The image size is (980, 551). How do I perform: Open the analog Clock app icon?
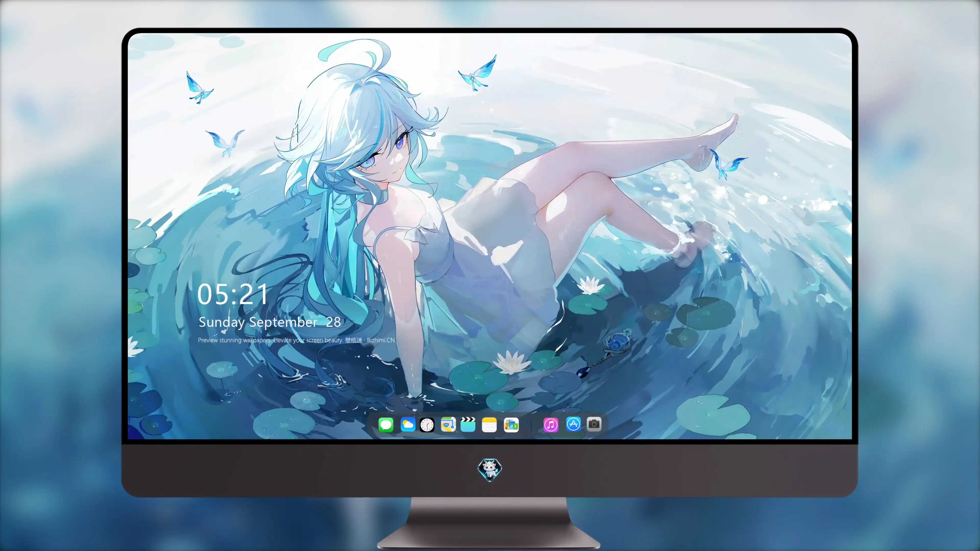(x=427, y=424)
